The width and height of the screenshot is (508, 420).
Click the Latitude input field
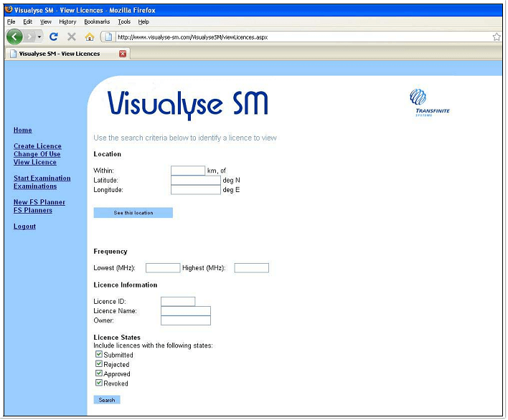click(x=196, y=180)
